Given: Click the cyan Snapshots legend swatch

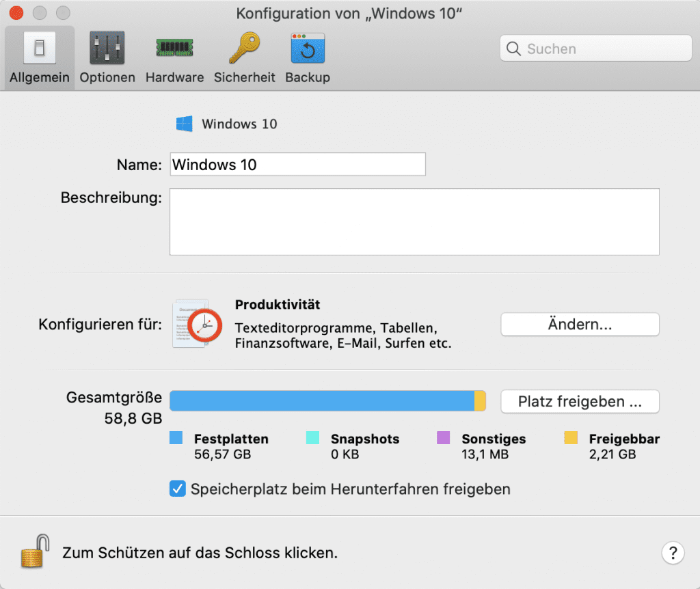Looking at the screenshot, I should 312,439.
